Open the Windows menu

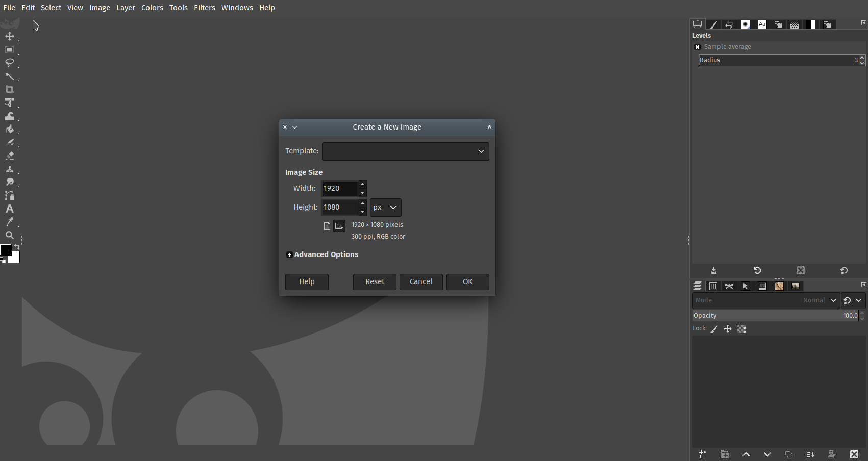(237, 8)
